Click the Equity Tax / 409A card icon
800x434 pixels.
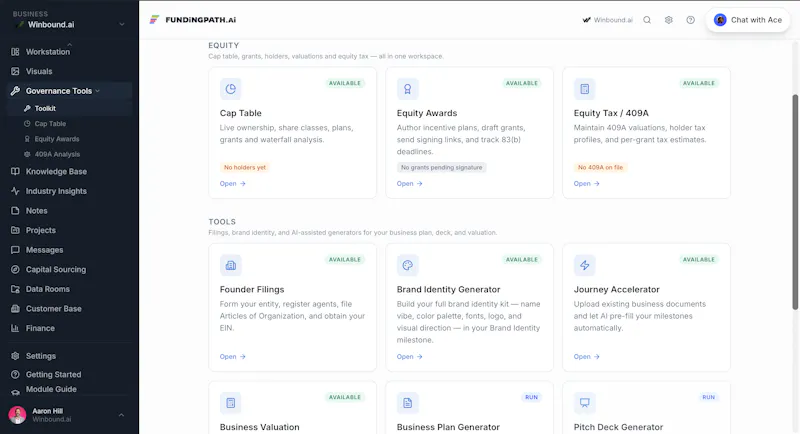[585, 89]
